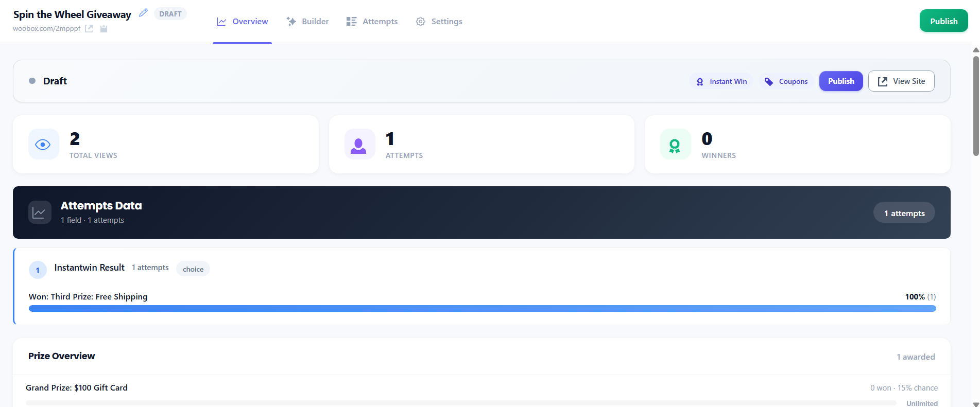Click the '100% (1)' result value
Image resolution: width=980 pixels, height=407 pixels.
pyautogui.click(x=920, y=296)
